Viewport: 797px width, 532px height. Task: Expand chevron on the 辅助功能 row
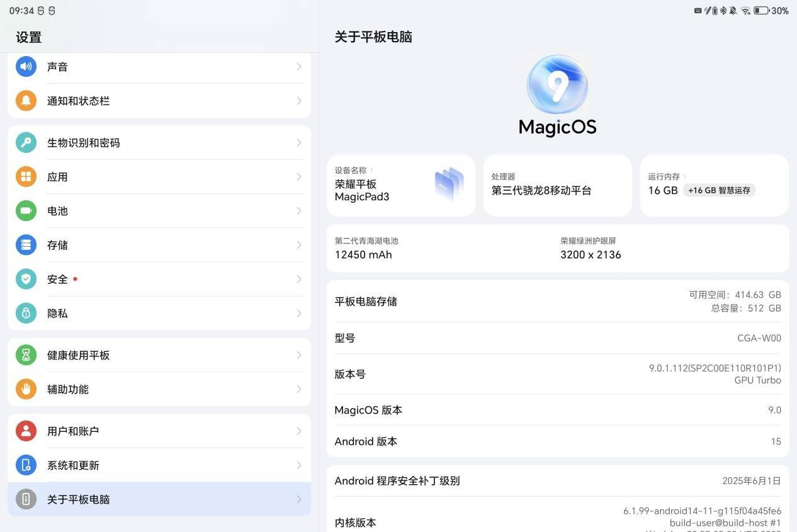click(299, 389)
